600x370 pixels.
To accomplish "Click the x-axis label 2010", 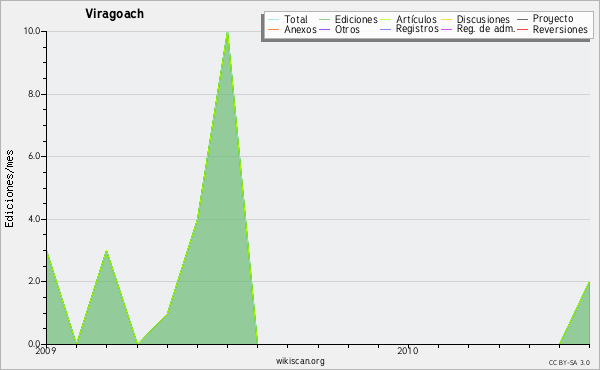I will [408, 351].
